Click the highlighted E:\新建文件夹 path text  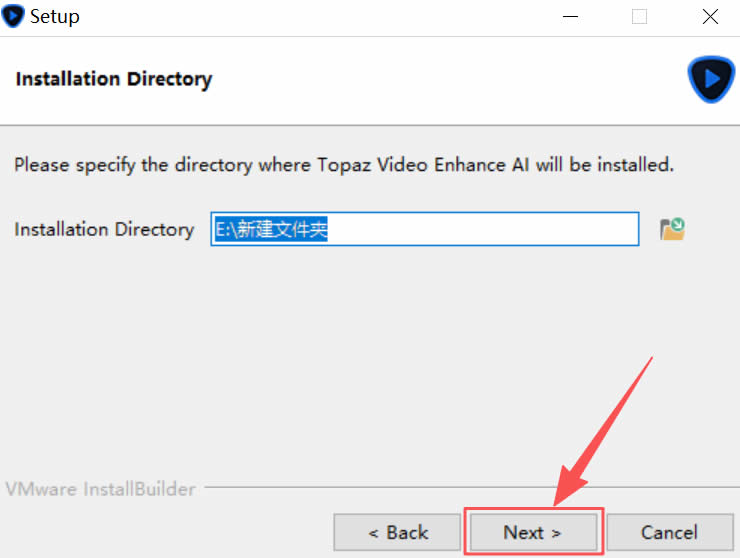click(x=273, y=229)
